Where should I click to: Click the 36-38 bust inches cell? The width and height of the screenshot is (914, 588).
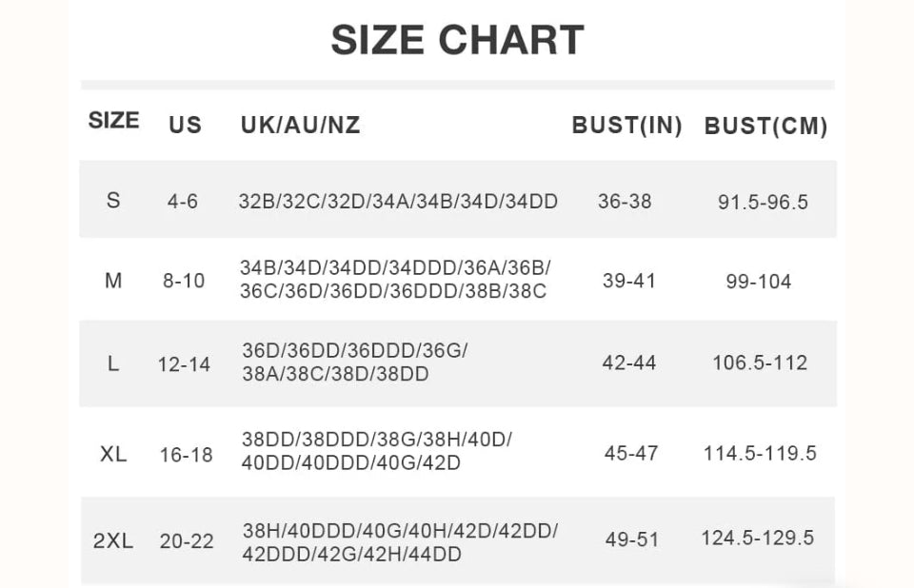625,202
